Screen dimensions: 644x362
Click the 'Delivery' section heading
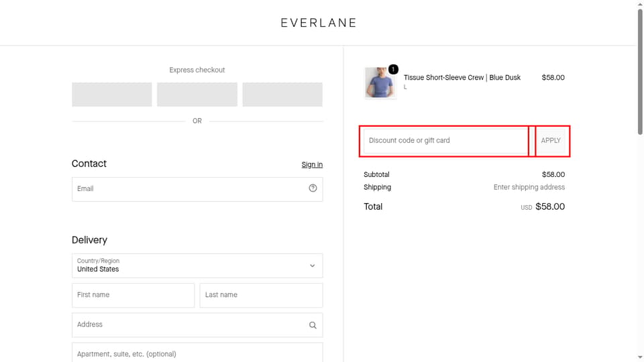pos(89,240)
